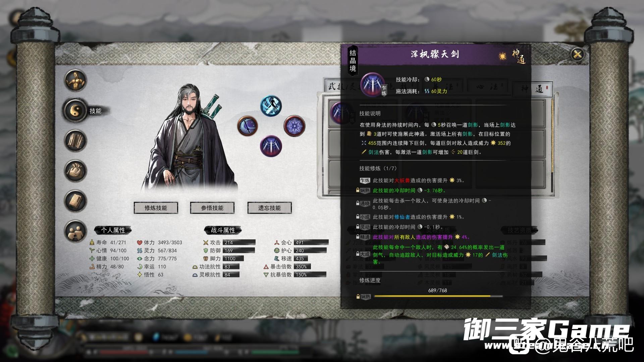This screenshot has width=644, height=362.
Task: Click the locked 娴熟 tier tag
Action: 363,190
